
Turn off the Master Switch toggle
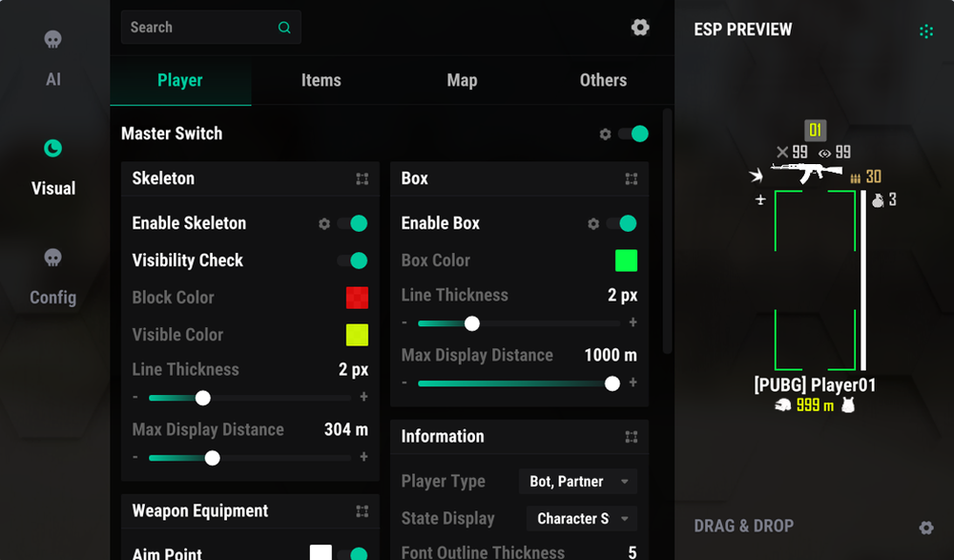633,135
